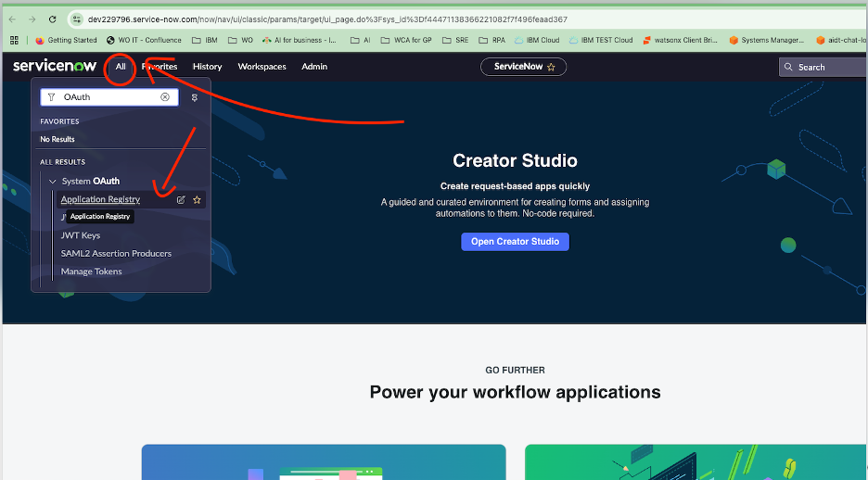Open JWT Keys module

click(81, 235)
